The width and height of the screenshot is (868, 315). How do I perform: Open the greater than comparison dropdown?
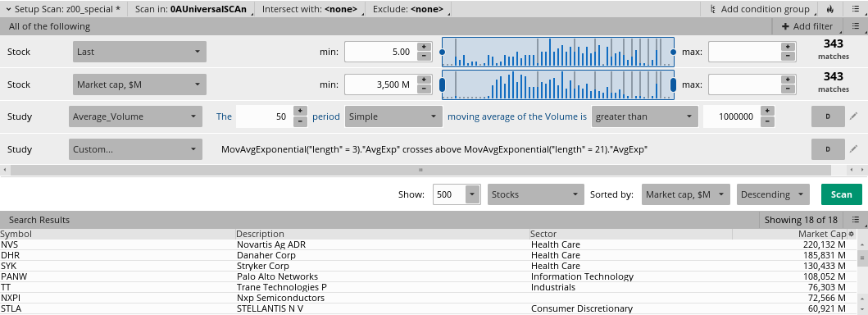coord(644,116)
